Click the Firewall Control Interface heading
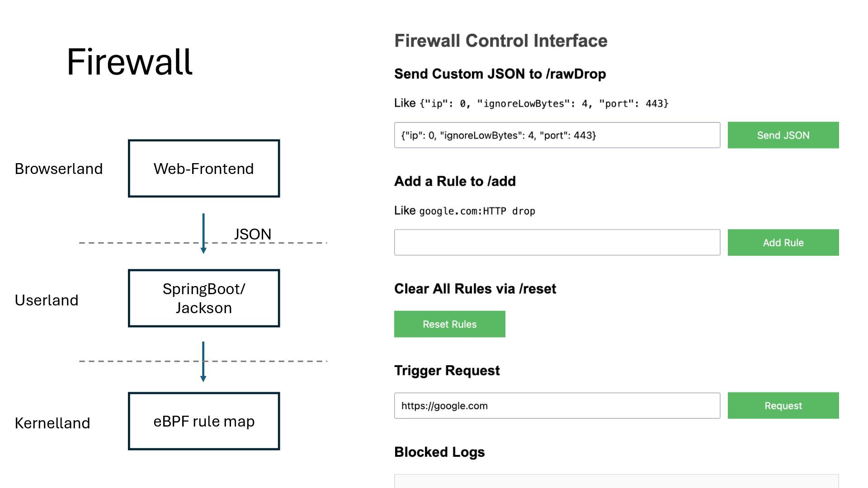The height and width of the screenshot is (488, 868). click(500, 41)
